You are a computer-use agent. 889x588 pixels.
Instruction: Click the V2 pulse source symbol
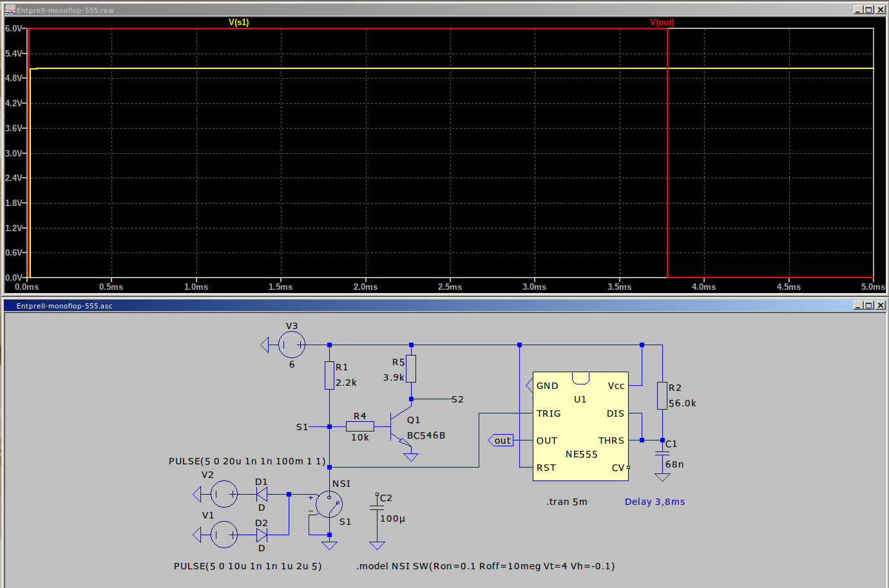click(224, 495)
